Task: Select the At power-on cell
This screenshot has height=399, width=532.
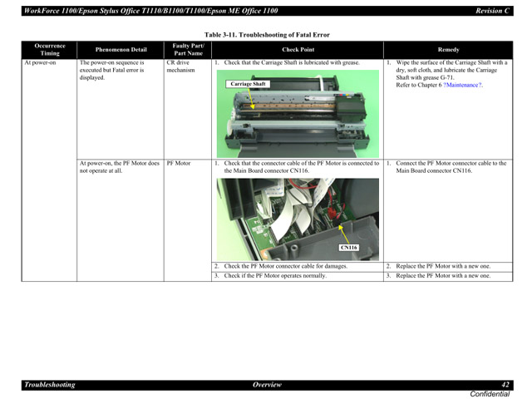Action: tap(40, 62)
